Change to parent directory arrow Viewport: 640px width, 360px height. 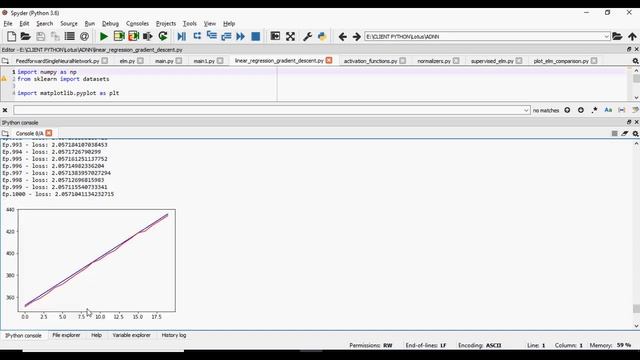coord(632,36)
